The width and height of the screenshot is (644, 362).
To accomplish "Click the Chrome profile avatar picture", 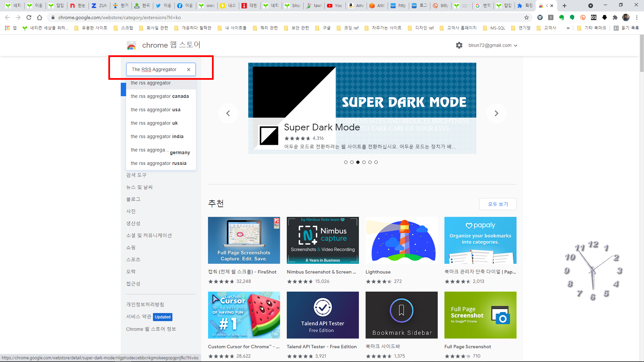I will pos(626,17).
